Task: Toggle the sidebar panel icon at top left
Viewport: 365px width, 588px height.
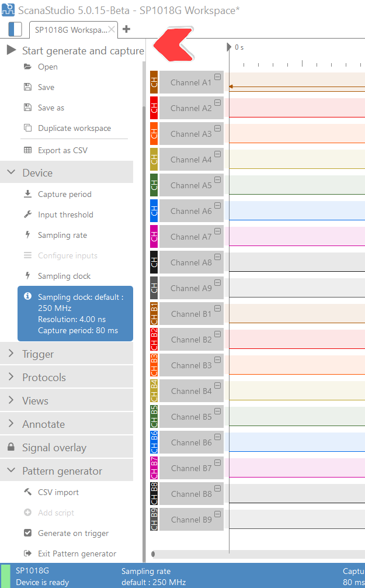Action: click(15, 29)
